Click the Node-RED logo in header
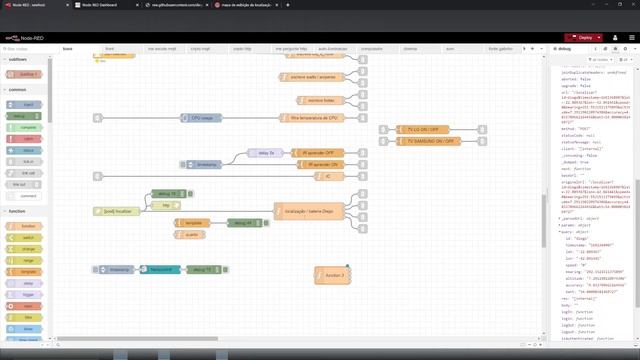This screenshot has height=360, width=640. pyautogui.click(x=24, y=38)
